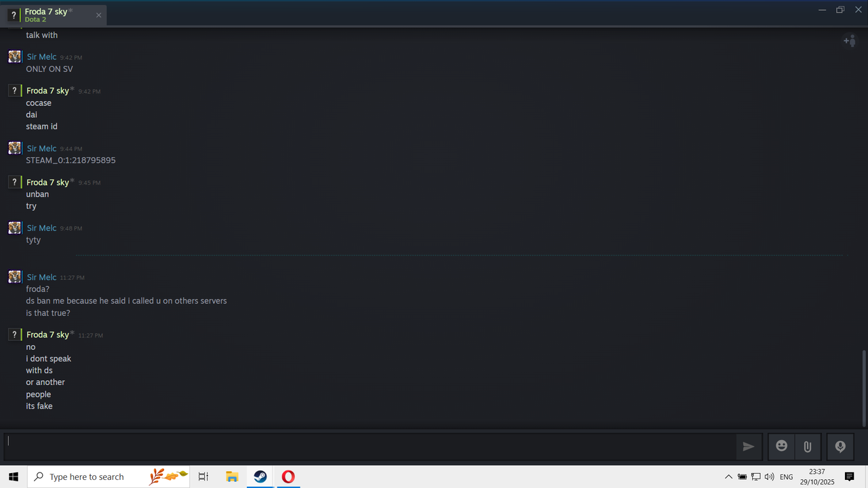Click Sir Melc avatar at 9:48 PM
The image size is (868, 488).
14,228
